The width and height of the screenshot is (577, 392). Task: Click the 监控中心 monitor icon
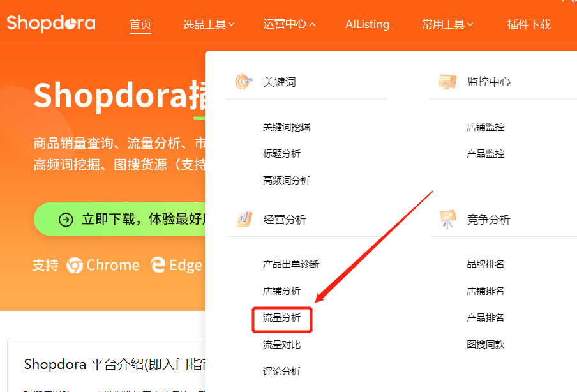(447, 82)
